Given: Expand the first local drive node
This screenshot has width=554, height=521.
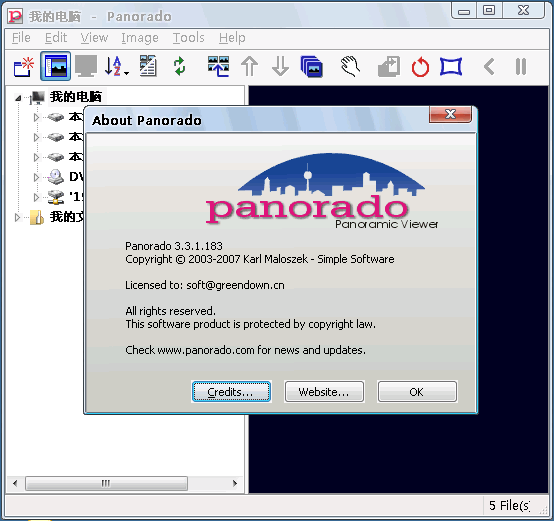Looking at the screenshot, I should [36, 117].
